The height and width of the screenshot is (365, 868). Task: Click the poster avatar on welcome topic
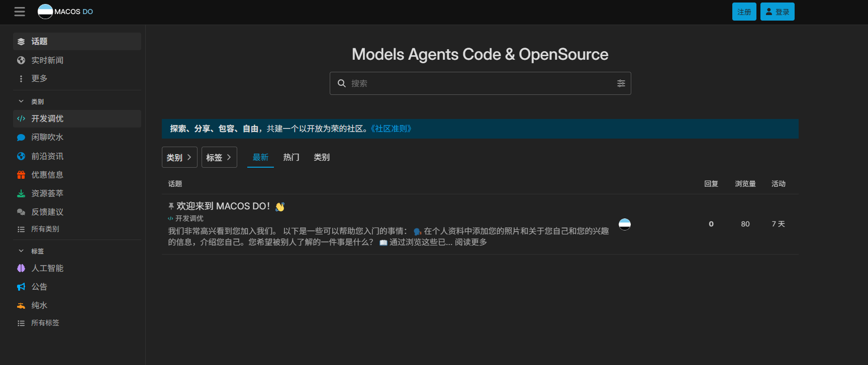tap(625, 224)
